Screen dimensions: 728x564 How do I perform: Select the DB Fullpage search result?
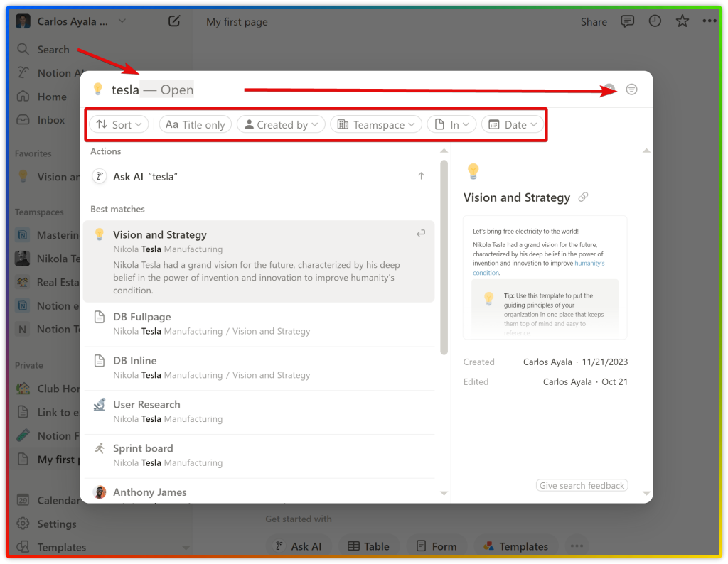tap(141, 317)
